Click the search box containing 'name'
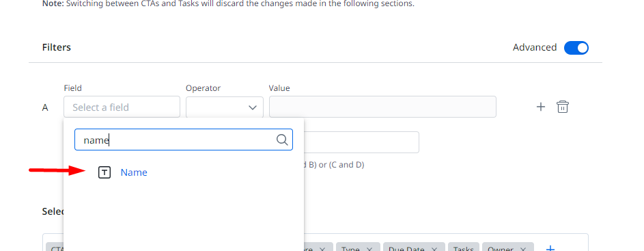644x251 pixels. (183, 140)
